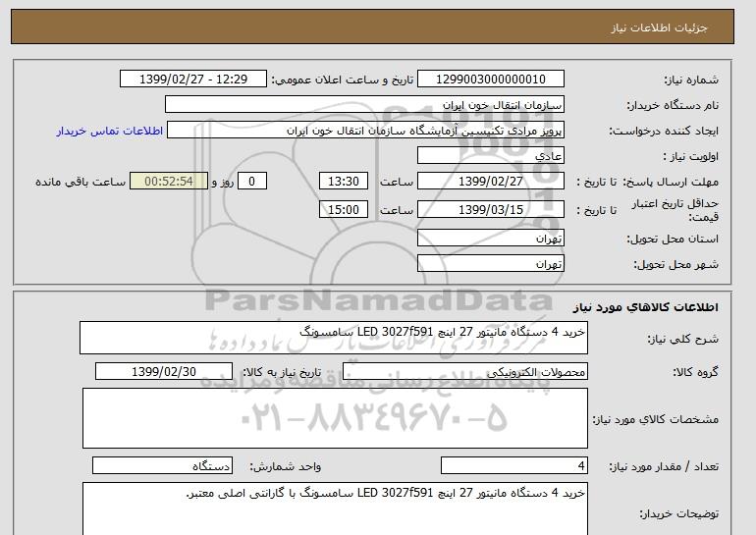The height and width of the screenshot is (535, 756).
Task: Select the need number field 1299003000000010
Action: (x=490, y=80)
